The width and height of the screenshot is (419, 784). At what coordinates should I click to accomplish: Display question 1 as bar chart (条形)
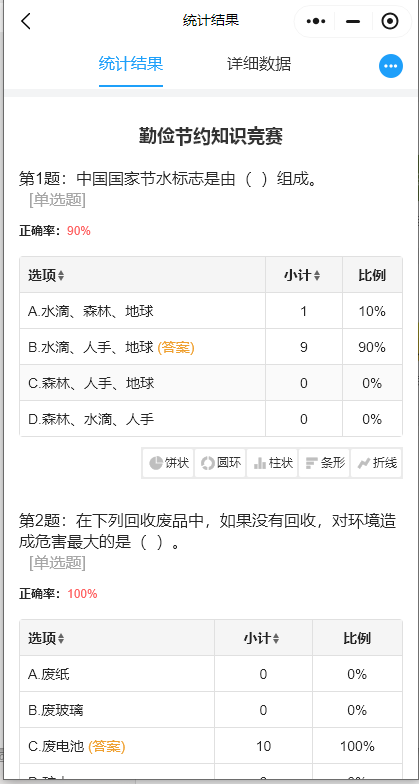click(x=324, y=463)
